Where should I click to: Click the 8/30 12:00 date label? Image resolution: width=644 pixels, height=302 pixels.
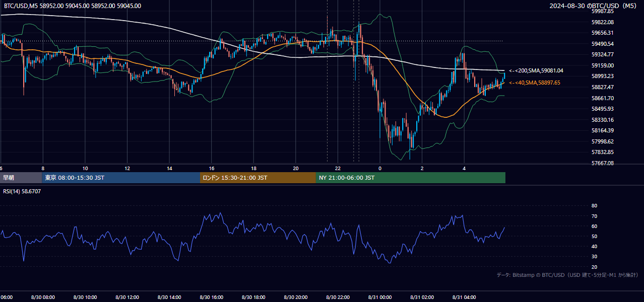(x=127, y=297)
